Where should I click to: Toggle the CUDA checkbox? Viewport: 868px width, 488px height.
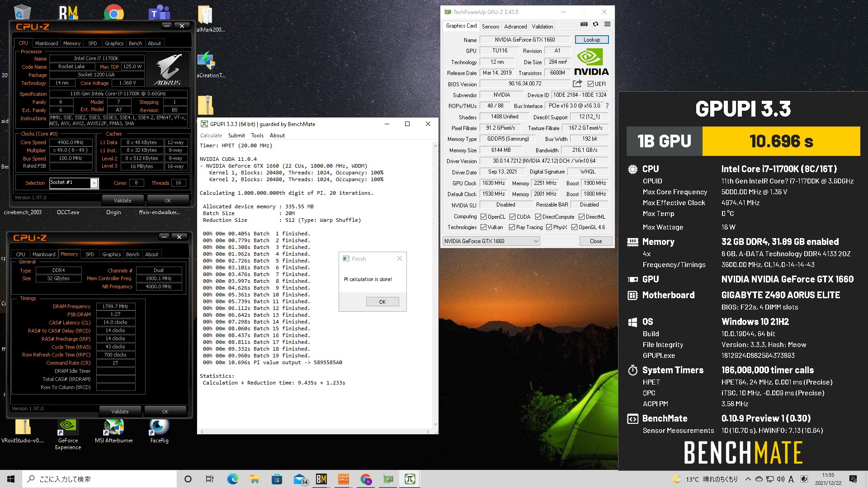pos(512,217)
